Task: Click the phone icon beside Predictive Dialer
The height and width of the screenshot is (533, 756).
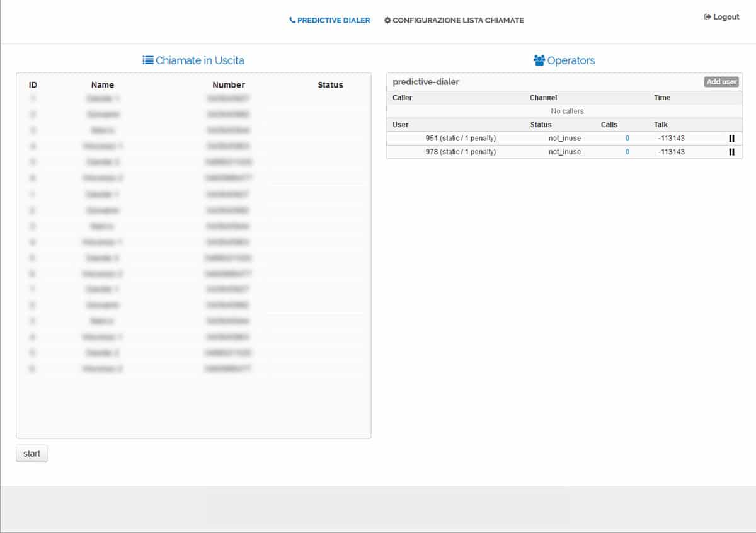Action: [292, 20]
